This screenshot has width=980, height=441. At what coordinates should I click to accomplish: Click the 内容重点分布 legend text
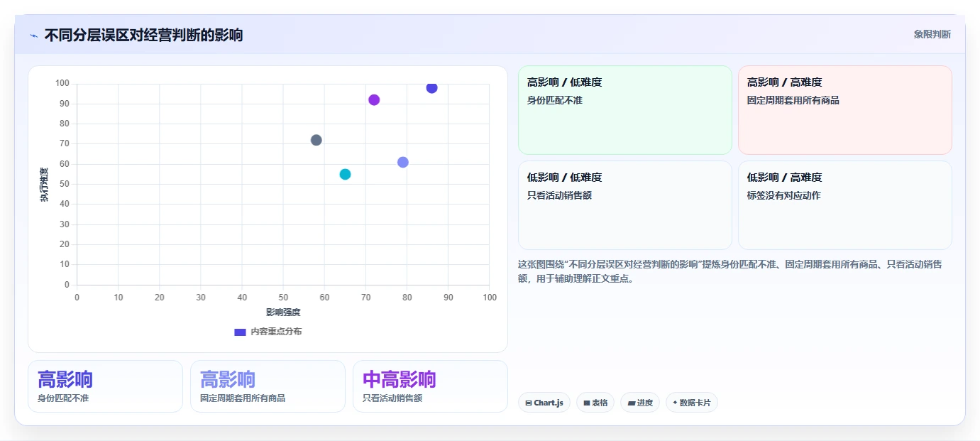click(276, 332)
